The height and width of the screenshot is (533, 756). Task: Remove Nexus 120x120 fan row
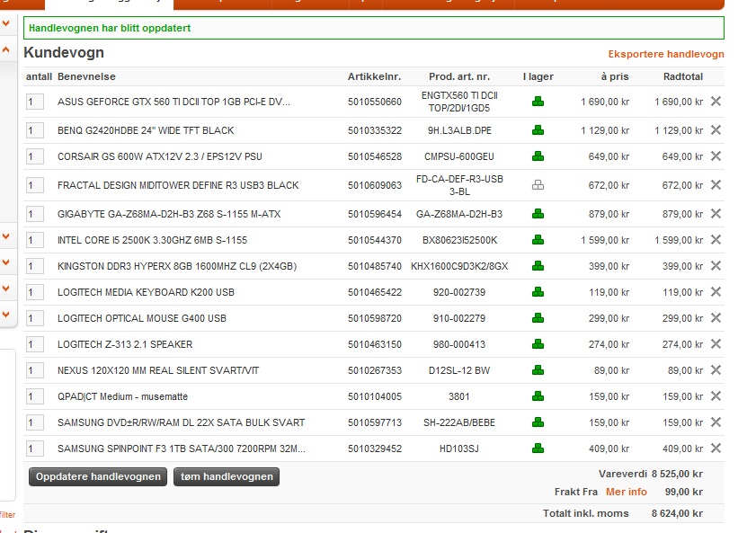pos(716,369)
